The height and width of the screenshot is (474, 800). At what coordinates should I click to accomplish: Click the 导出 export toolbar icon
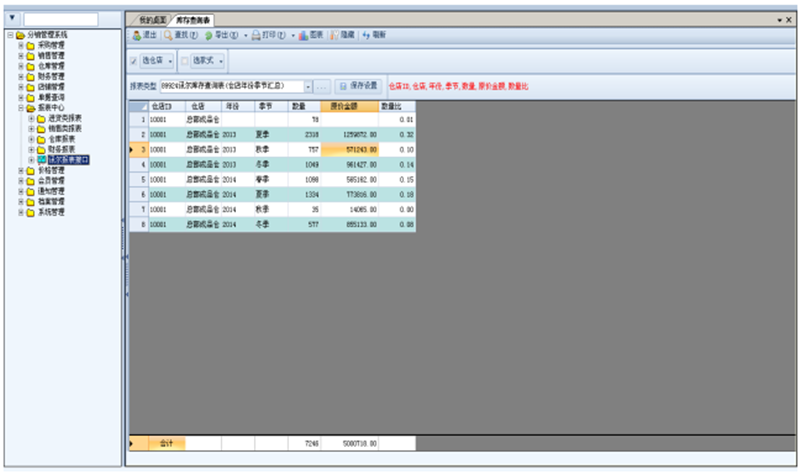(208, 35)
